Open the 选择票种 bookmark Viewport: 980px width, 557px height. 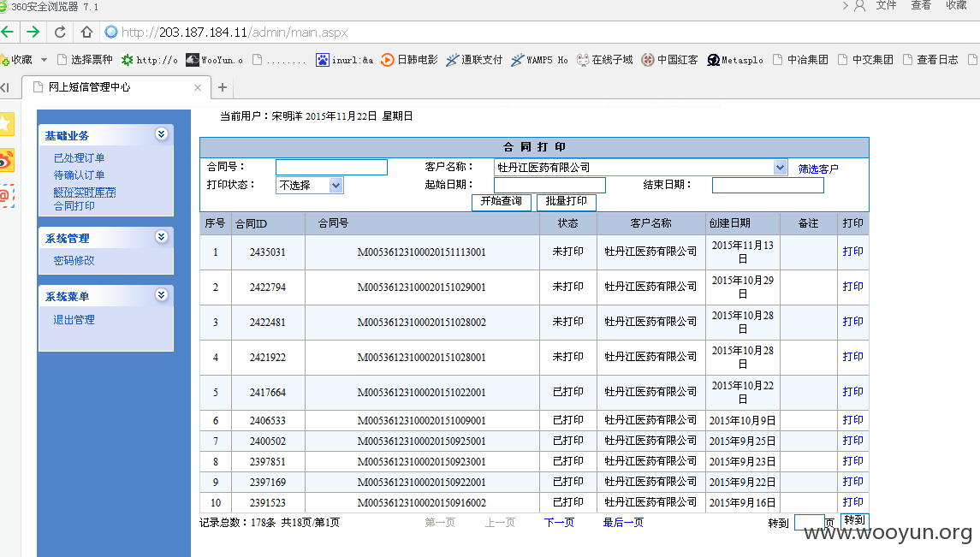85,60
